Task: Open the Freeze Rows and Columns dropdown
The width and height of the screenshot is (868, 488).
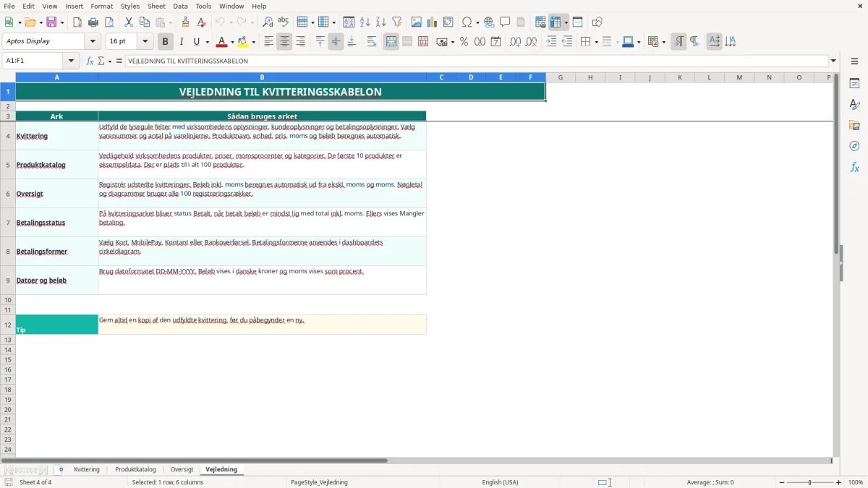Action: click(x=566, y=22)
